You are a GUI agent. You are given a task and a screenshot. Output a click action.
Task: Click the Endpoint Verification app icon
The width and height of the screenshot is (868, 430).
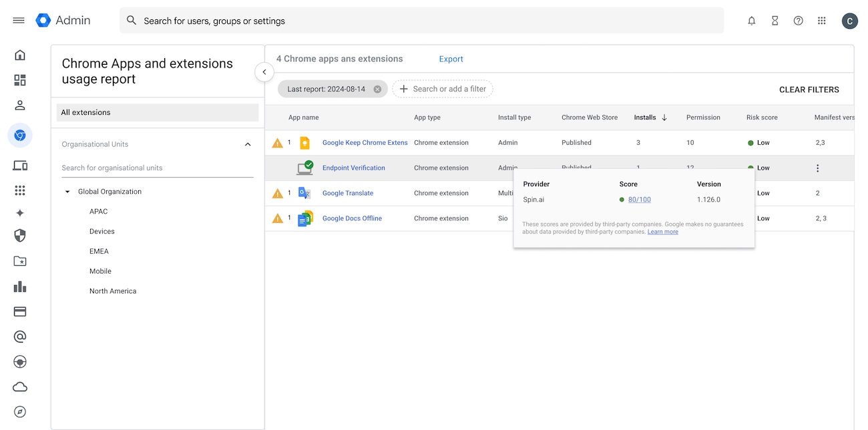pos(305,168)
